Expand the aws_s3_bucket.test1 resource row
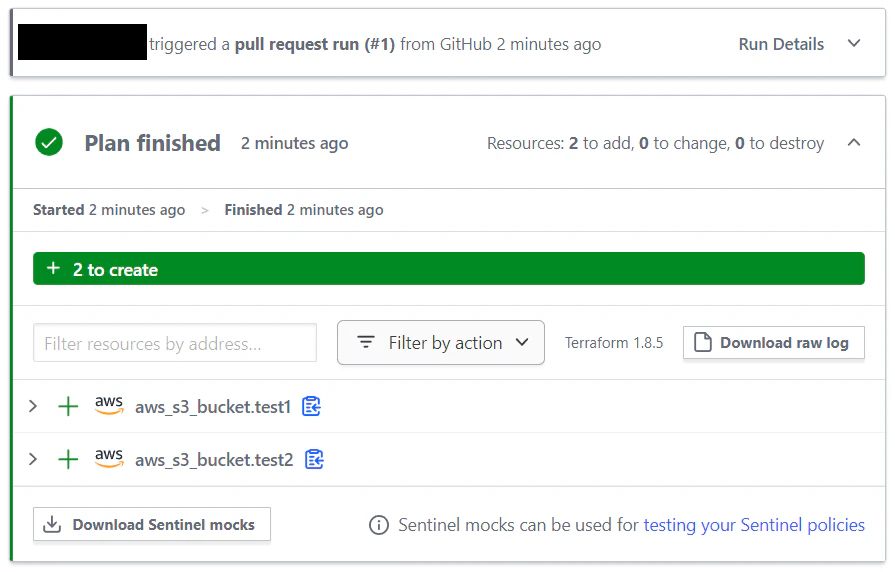895x572 pixels. pos(33,406)
